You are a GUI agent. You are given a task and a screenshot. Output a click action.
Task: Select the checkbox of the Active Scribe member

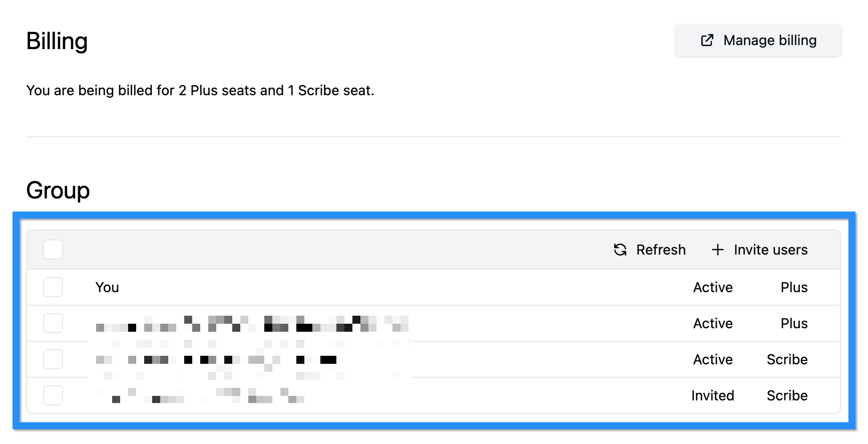pos(53,359)
